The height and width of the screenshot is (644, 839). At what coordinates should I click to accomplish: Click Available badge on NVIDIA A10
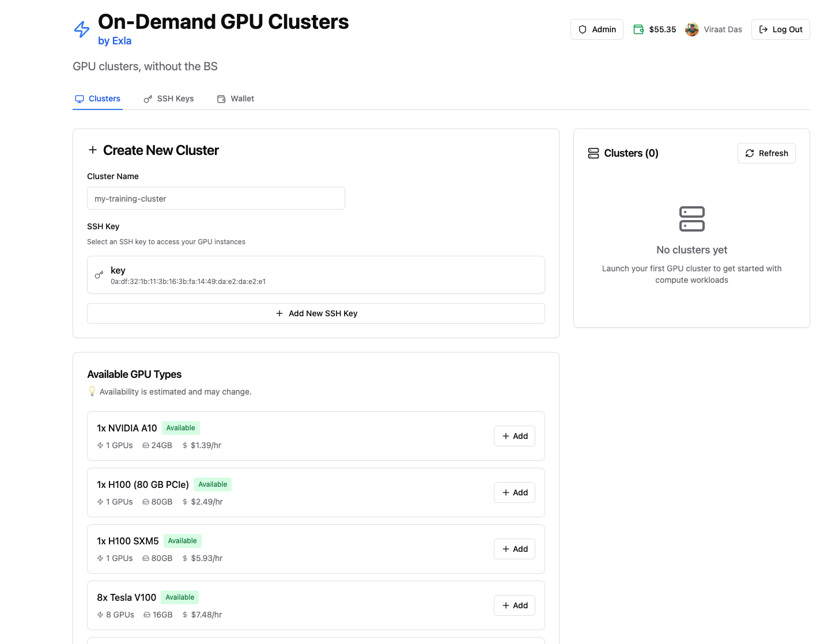point(181,428)
